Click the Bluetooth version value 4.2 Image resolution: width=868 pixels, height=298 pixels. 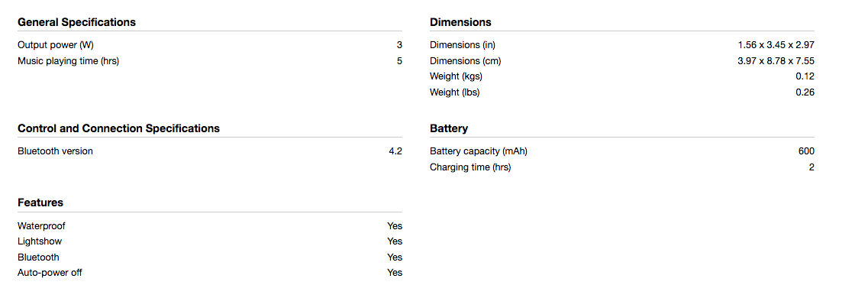[395, 151]
